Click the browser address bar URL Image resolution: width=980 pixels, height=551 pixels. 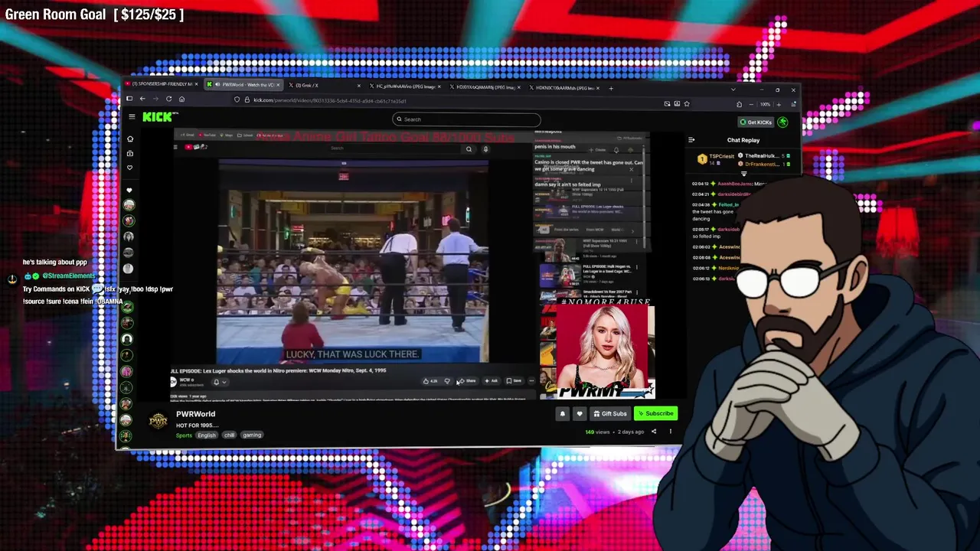(330, 100)
